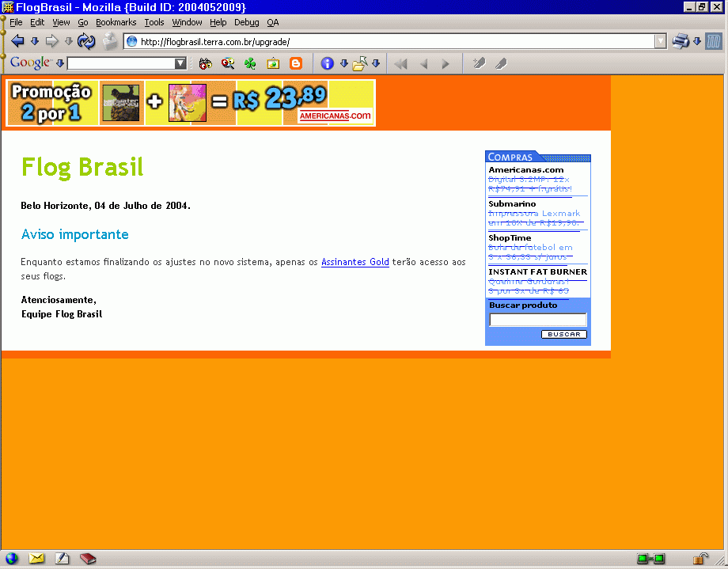Open Address Book icon in status bar
Viewport: 728px width, 569px height.
(x=87, y=559)
